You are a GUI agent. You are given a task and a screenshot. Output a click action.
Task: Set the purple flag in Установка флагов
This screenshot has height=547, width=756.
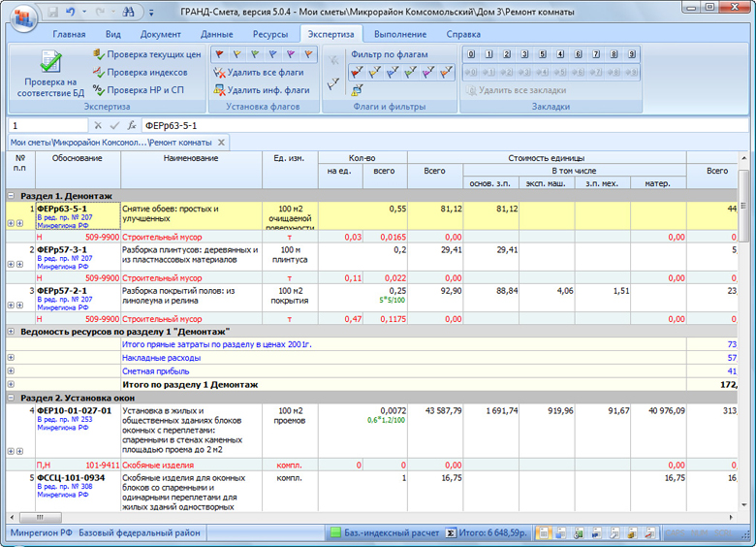click(291, 54)
